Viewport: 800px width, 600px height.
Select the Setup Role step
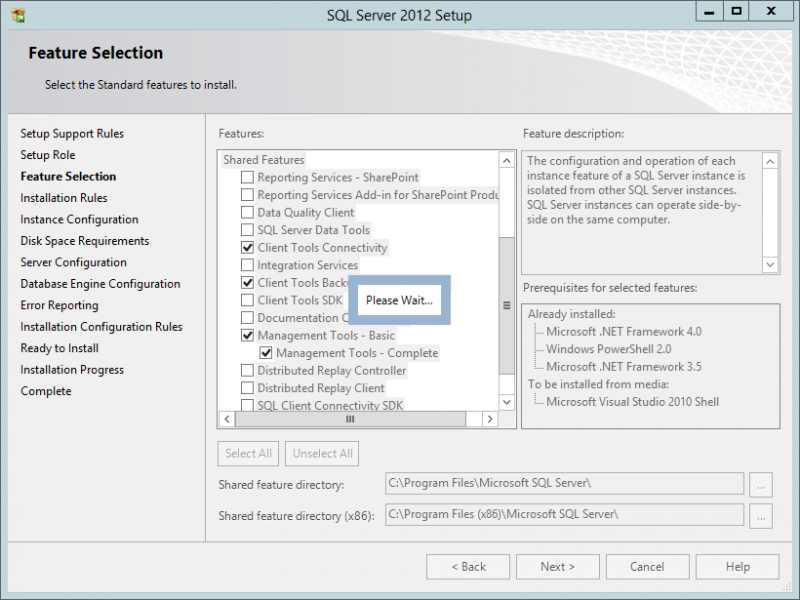tap(48, 155)
